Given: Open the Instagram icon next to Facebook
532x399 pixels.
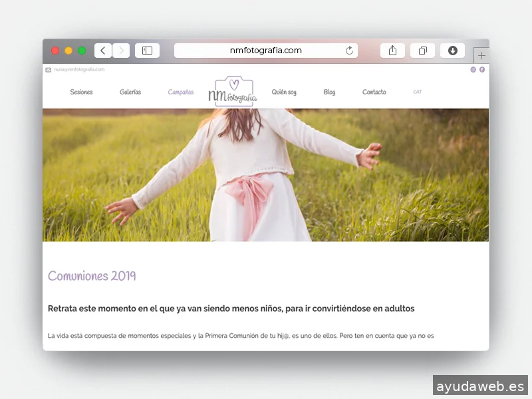Looking at the screenshot, I should 473,69.
